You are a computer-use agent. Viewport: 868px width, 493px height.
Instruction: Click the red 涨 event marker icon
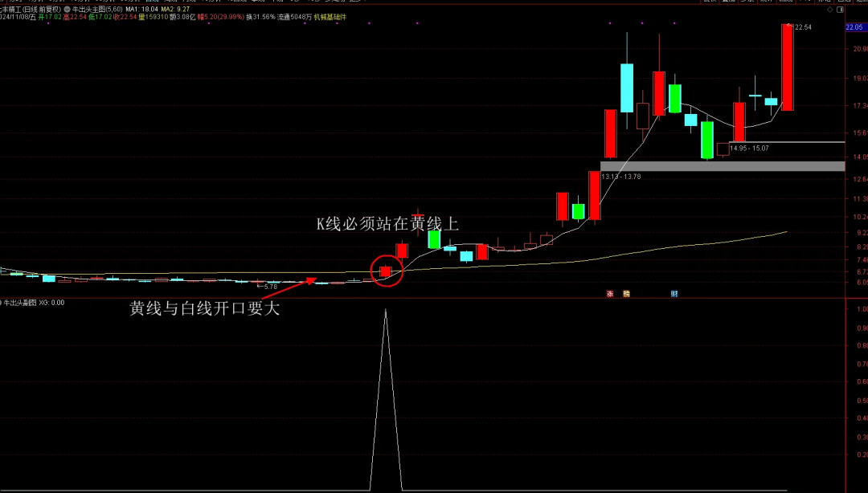[x=611, y=294]
